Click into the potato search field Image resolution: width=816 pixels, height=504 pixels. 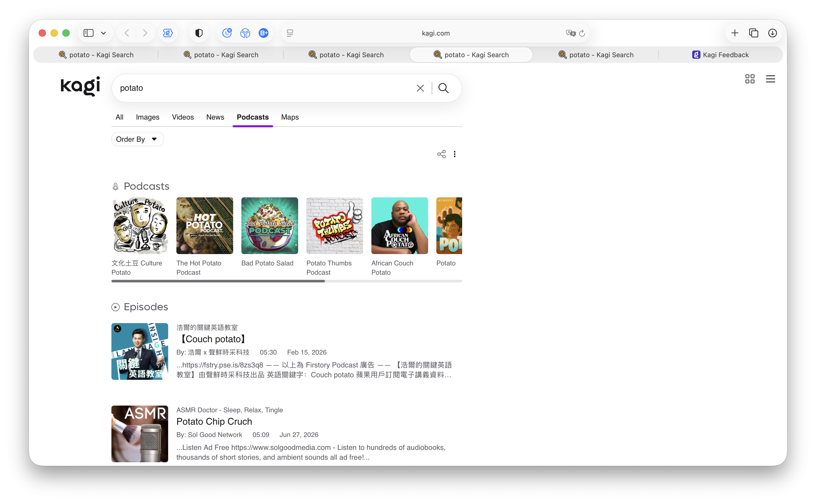point(264,88)
